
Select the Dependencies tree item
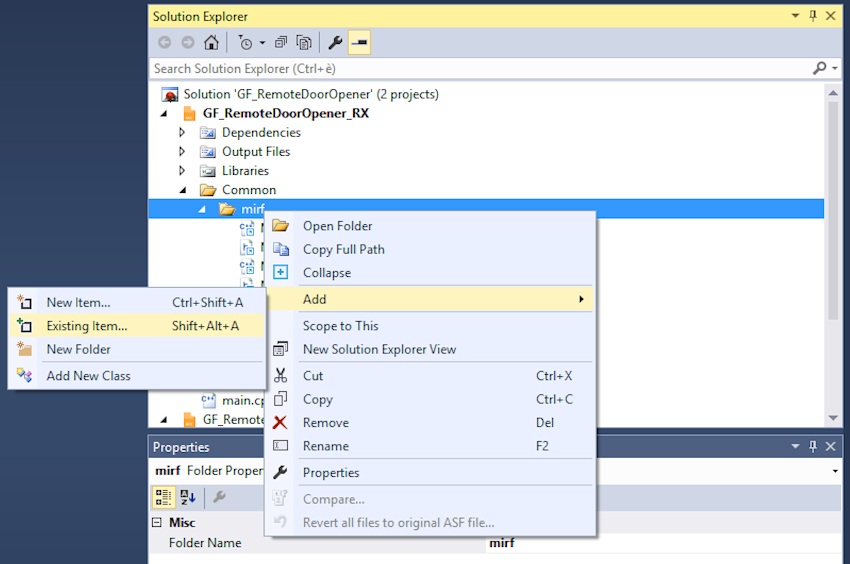(261, 132)
